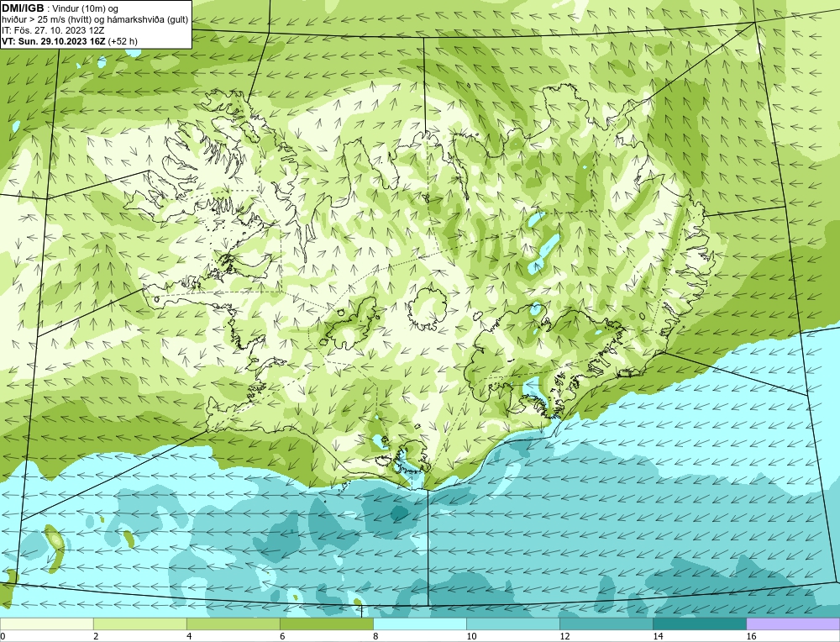
Task: Click the 2–4 m/s light green legend swatch
Action: (139, 624)
